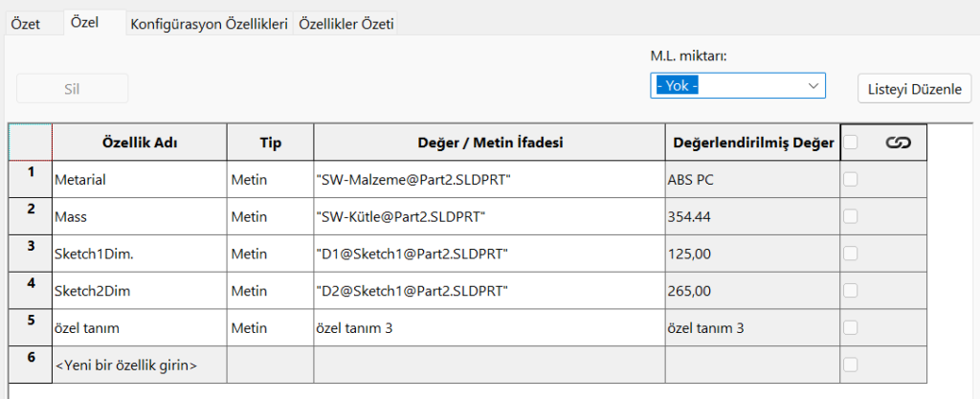
Task: Click the Listeyi Düzenle button
Action: click(x=914, y=89)
